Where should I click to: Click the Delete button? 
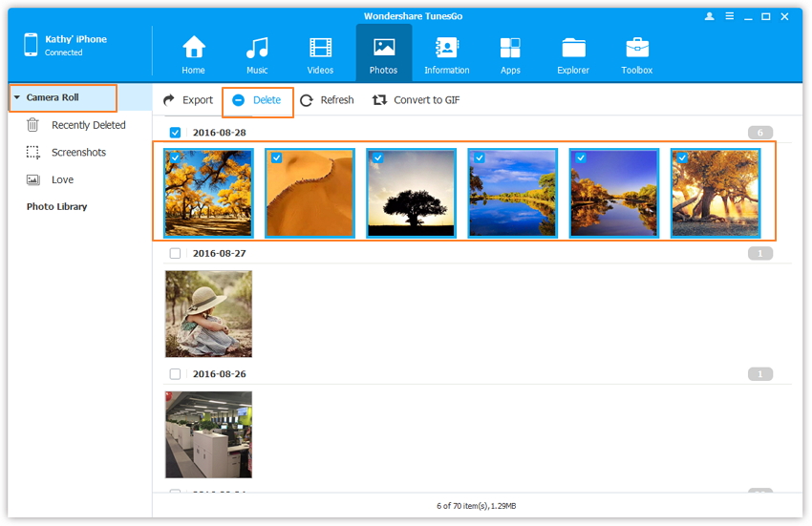[x=258, y=100]
